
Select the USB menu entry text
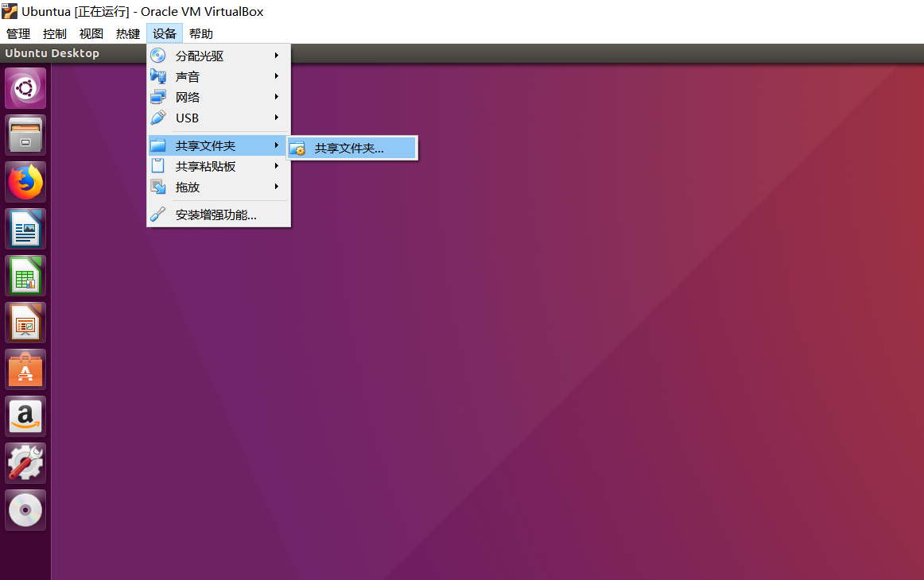coord(188,118)
